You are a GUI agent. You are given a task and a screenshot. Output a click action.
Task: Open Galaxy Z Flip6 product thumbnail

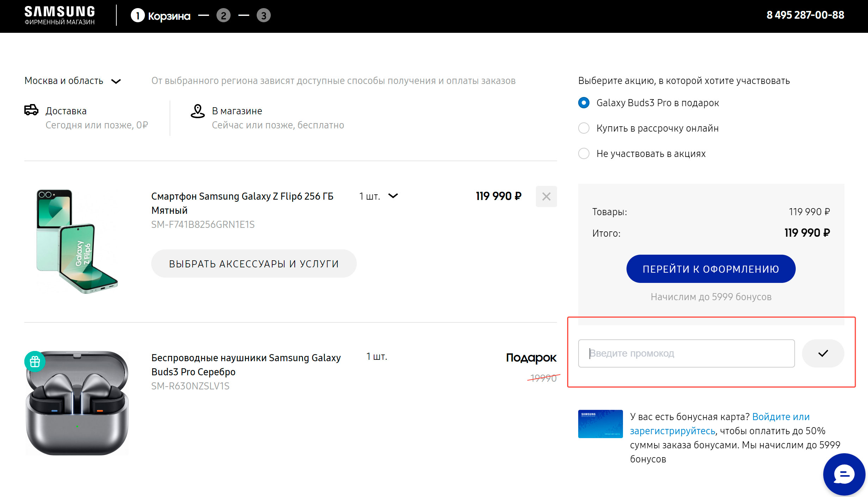coord(77,242)
